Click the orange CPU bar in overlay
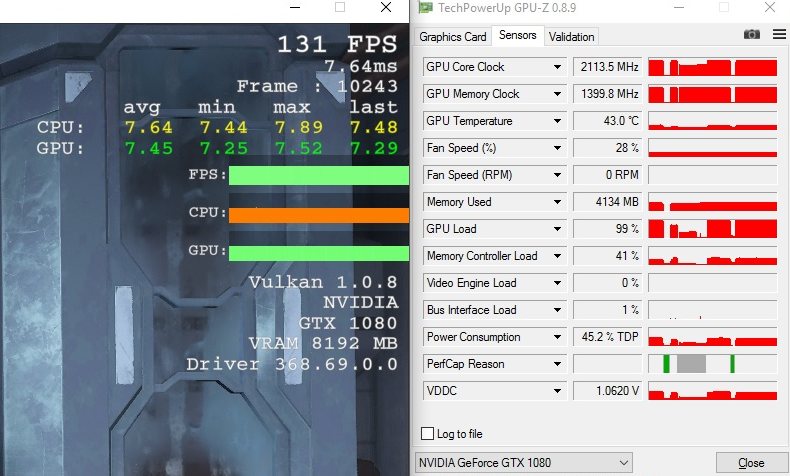Viewport: 790px width, 476px height. [319, 215]
